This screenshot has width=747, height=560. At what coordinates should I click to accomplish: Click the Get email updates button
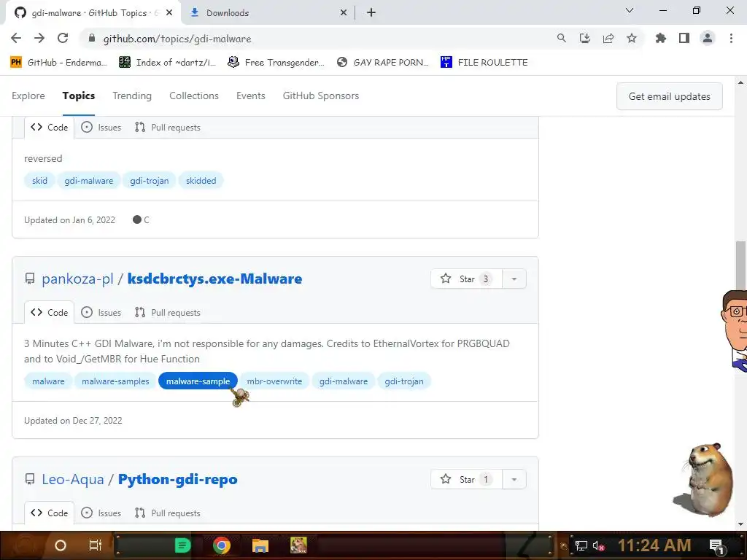(670, 96)
